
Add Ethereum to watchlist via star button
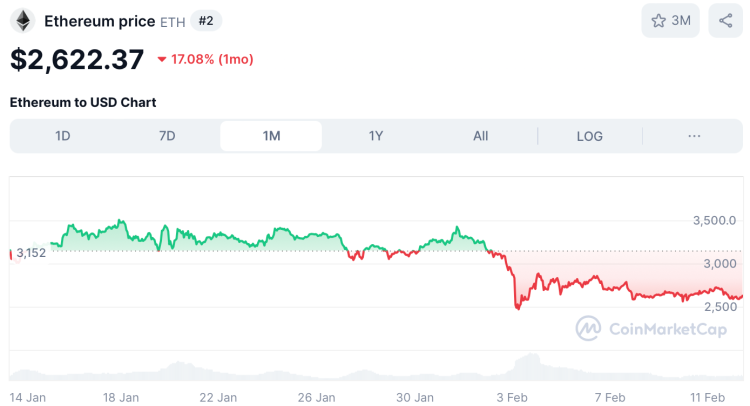pyautogui.click(x=671, y=21)
